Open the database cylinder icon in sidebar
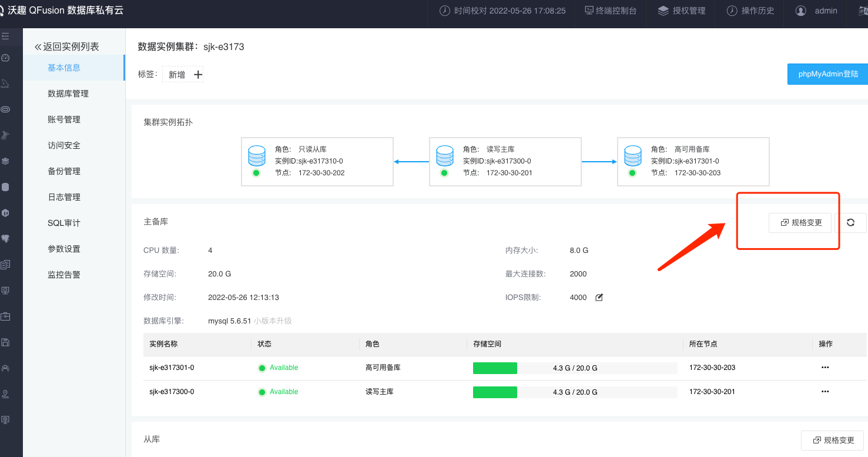Viewport: 868px width, 457px height. point(5,187)
